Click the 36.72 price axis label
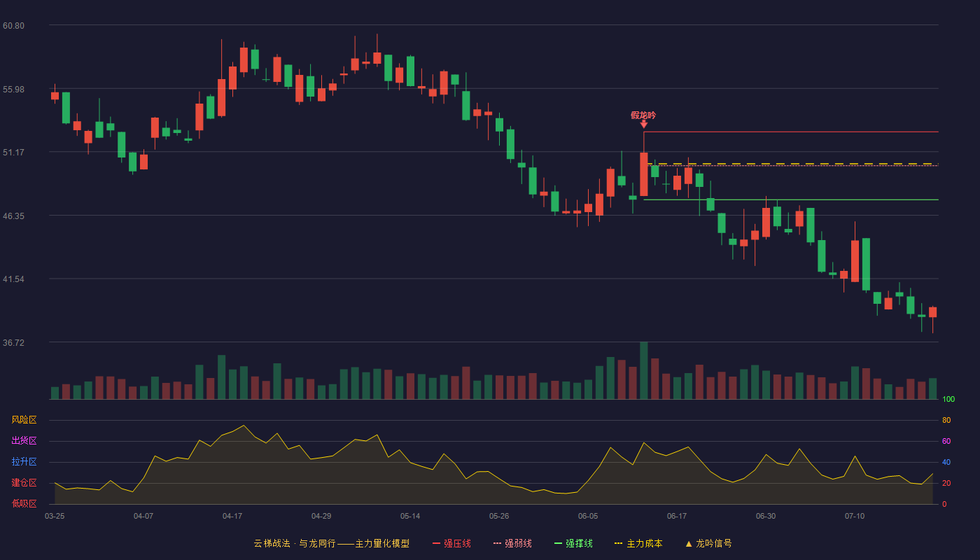This screenshot has height=560, width=980. [13, 342]
